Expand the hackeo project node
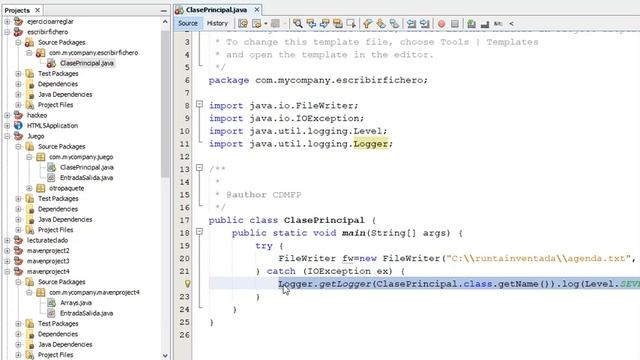The width and height of the screenshot is (640, 360). (x=7, y=115)
